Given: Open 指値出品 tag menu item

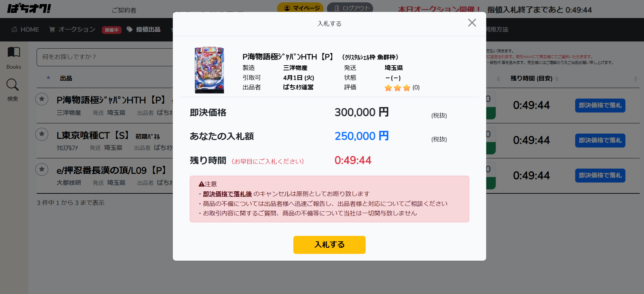Looking at the screenshot, I should [143, 30].
